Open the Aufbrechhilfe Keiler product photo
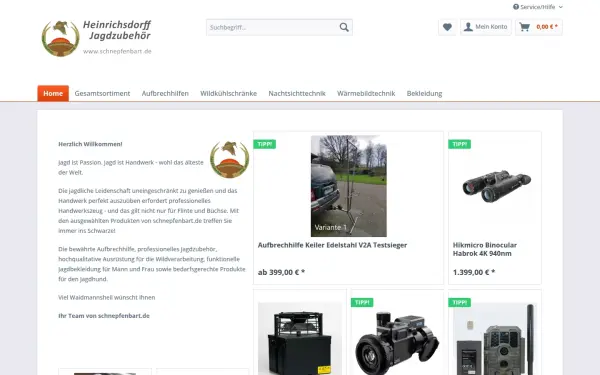600x375 pixels. click(x=349, y=186)
